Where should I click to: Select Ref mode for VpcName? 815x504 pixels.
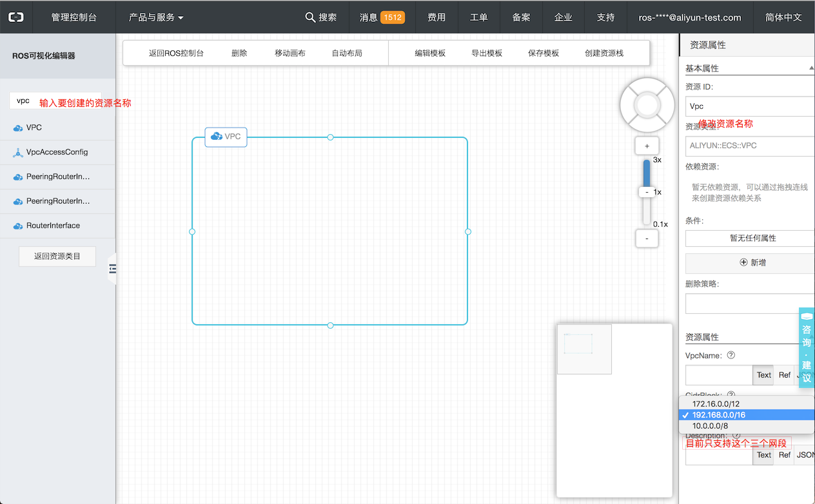784,375
